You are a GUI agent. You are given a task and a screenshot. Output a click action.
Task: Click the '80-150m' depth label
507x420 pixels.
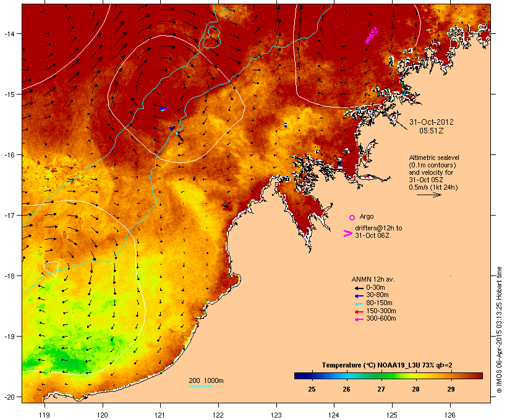coord(379,303)
